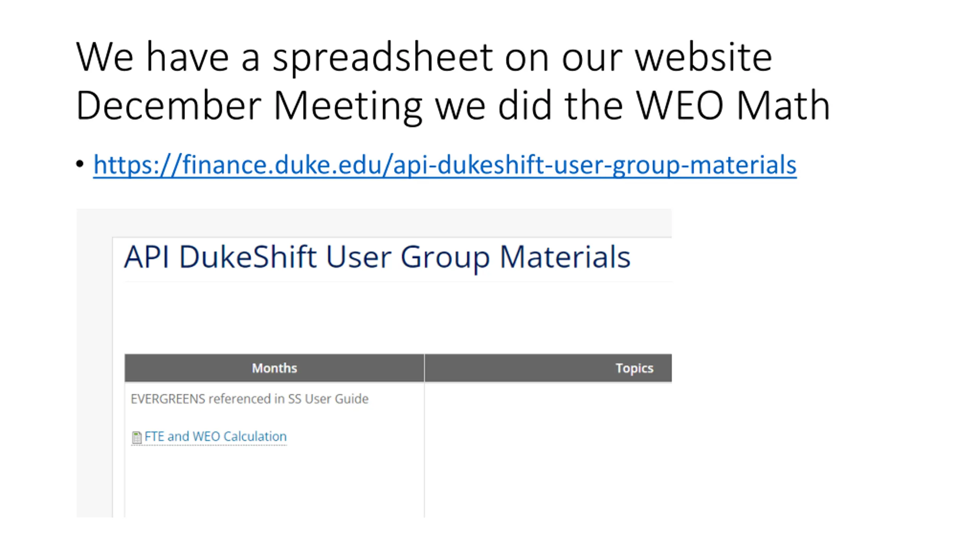980x551 pixels.
Task: Select the API DukeShift User Group Materials heading
Action: tap(377, 258)
